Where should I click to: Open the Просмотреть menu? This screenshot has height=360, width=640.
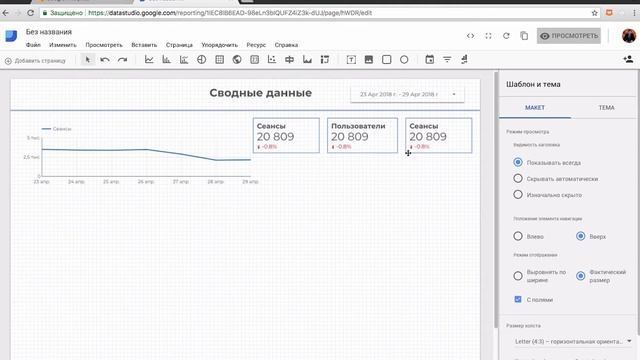(x=104, y=45)
